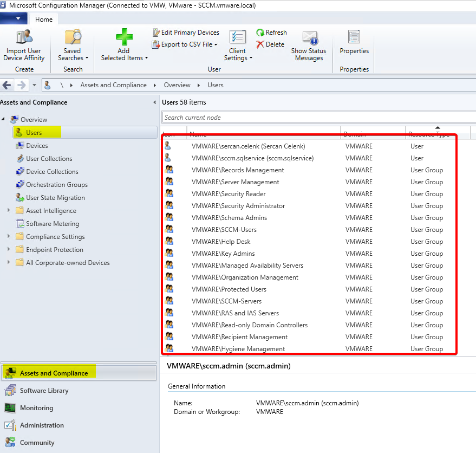The width and height of the screenshot is (476, 453).
Task: Click the Refresh ribbon button
Action: (x=271, y=33)
